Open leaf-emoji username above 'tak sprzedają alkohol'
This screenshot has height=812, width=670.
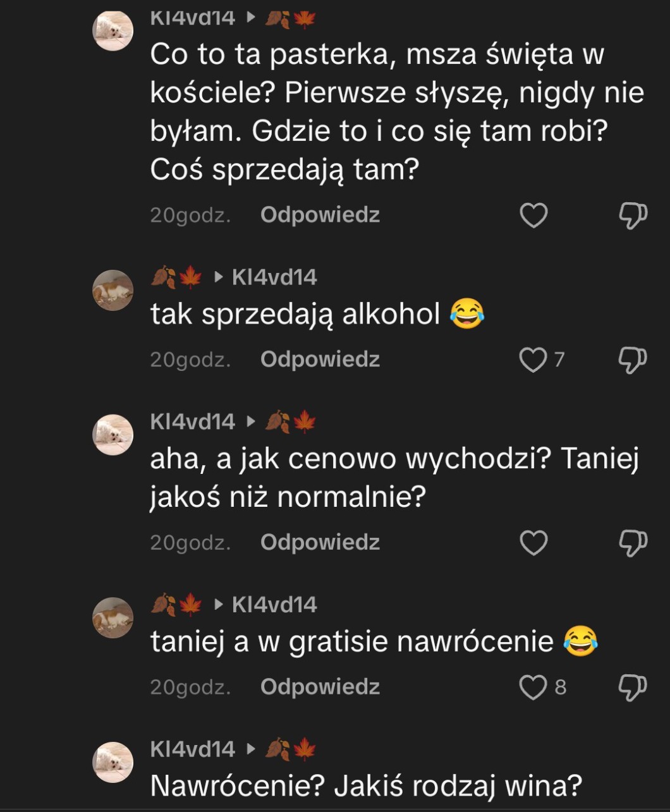(x=176, y=277)
